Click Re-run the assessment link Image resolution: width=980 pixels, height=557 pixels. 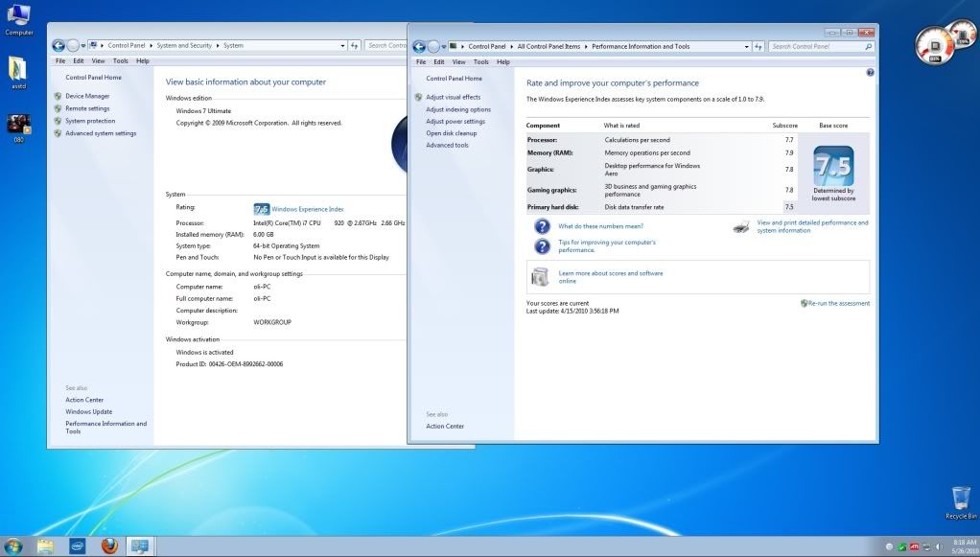(x=838, y=303)
